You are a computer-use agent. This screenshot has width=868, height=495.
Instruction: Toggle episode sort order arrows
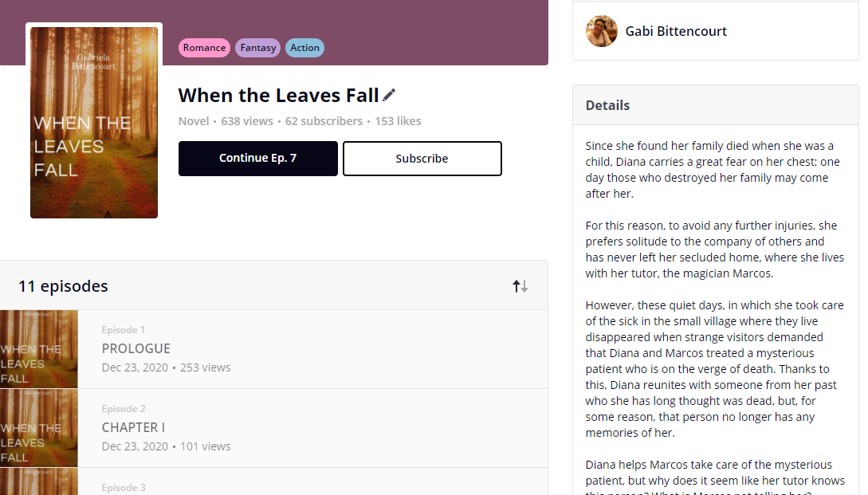pos(520,286)
